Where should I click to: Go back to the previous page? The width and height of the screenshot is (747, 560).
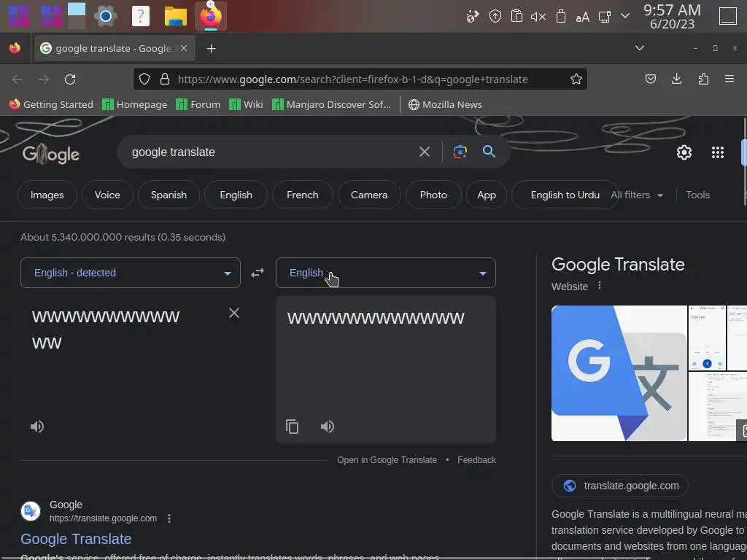[x=18, y=79]
